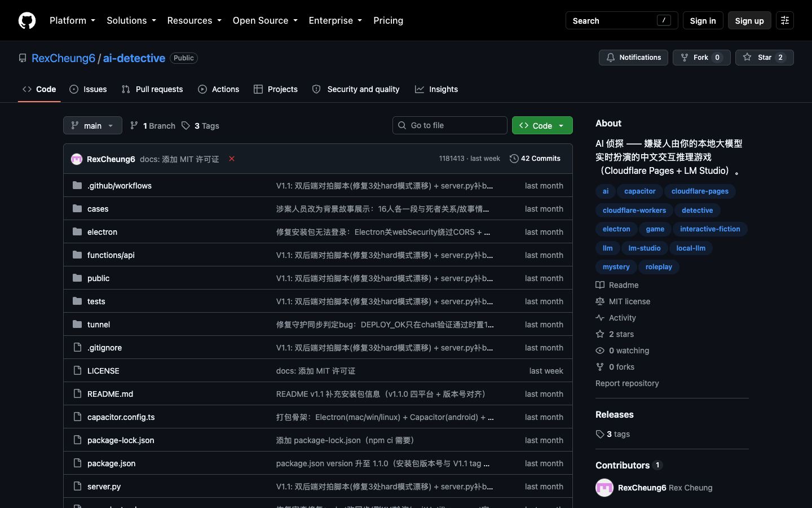Screen dimensions: 812x508
Task: Select the roleplay topic tag
Action: coord(659,267)
